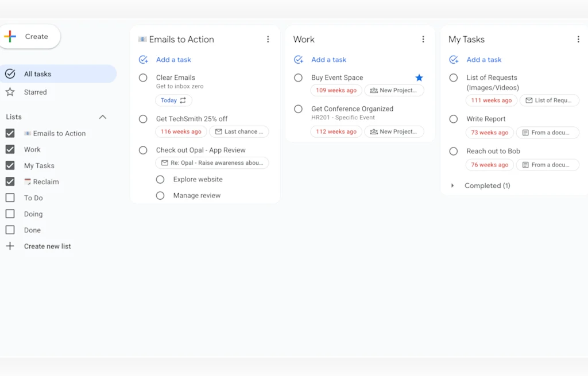Open the From a docu chip on Write Report
This screenshot has width=588, height=376.
tap(547, 133)
